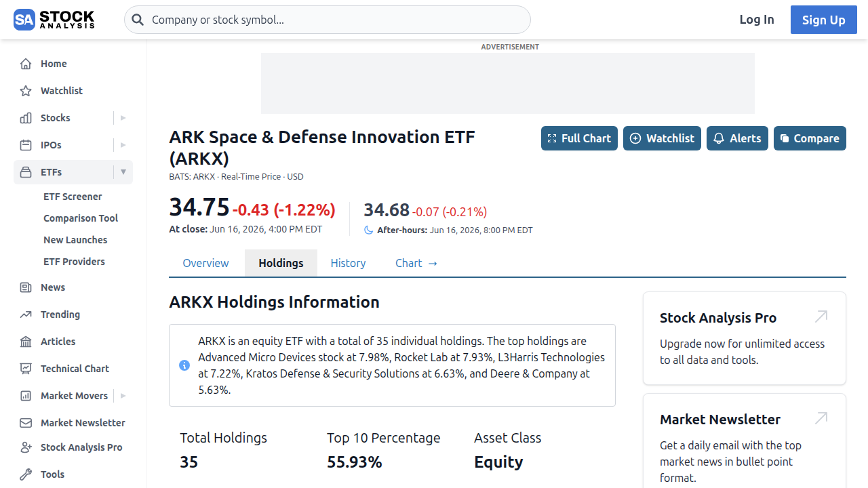Expand the Market Movers submenu arrow
This screenshot has width=868, height=488.
[x=123, y=396]
